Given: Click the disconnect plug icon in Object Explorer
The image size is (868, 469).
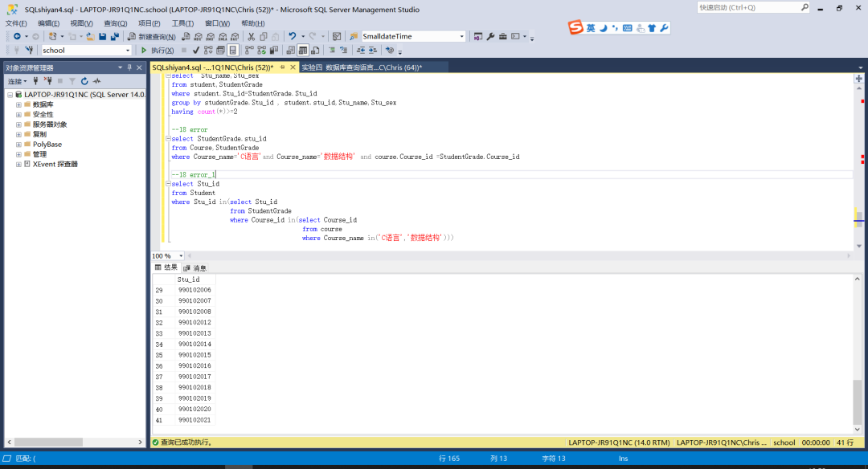Looking at the screenshot, I should click(x=48, y=81).
